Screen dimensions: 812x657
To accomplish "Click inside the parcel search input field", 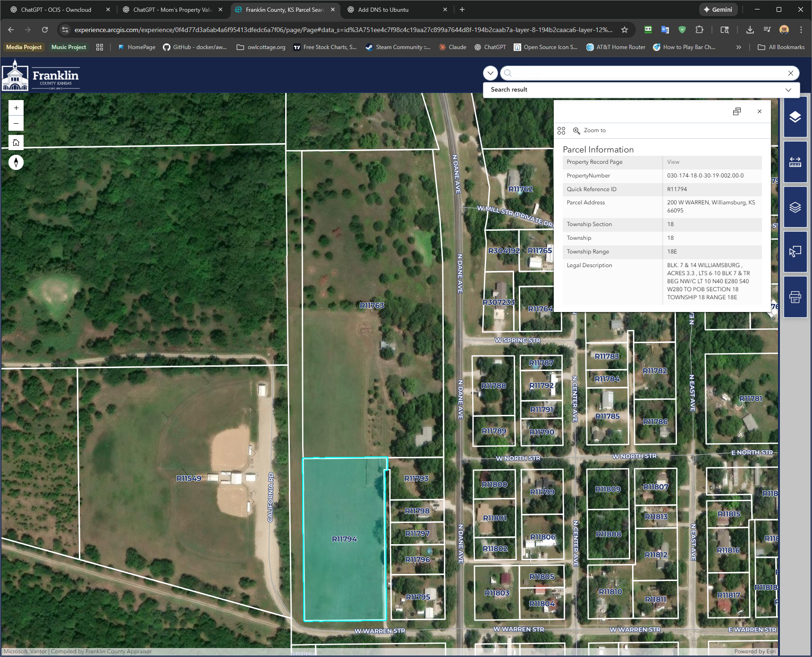I will (637, 73).
